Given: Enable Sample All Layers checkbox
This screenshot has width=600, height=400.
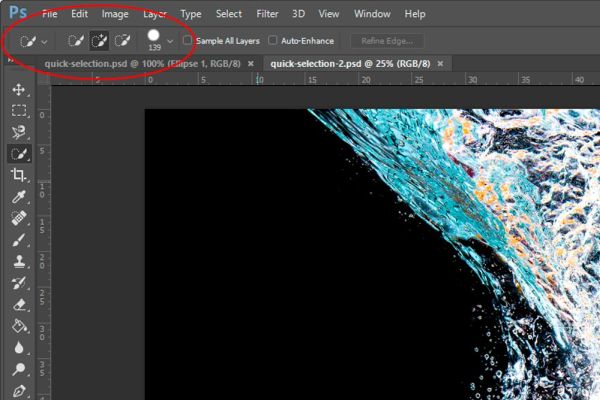Looking at the screenshot, I should (187, 40).
